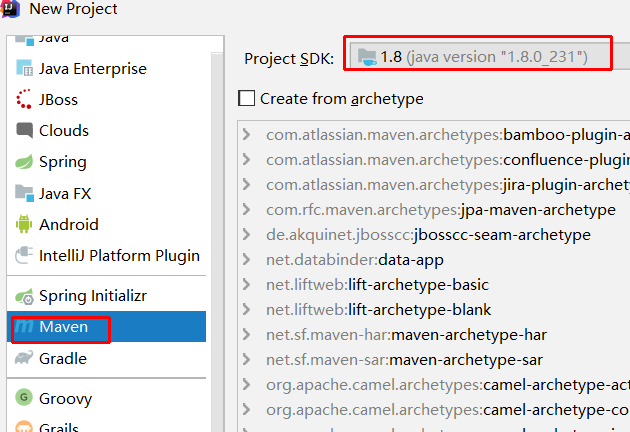
Task: Expand the bamboo-plugin archetype node
Action: pyautogui.click(x=247, y=135)
